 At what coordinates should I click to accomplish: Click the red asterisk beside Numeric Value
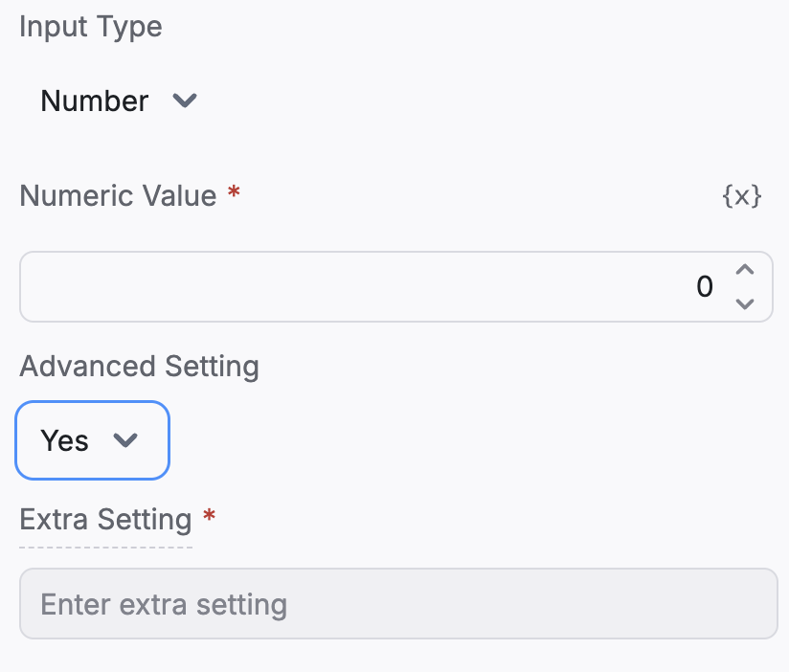(234, 194)
